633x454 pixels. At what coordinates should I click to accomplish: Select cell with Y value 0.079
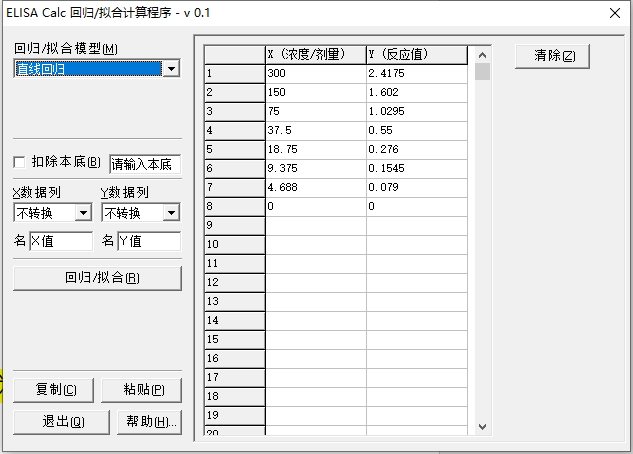click(417, 188)
